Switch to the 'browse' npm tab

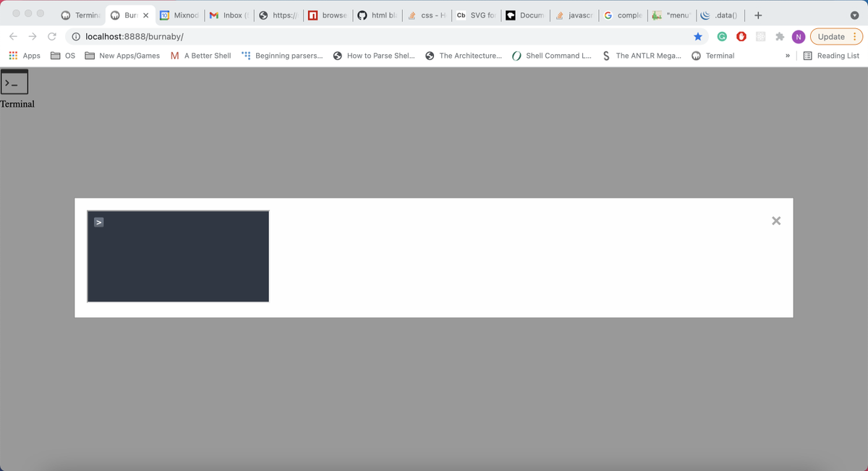coord(328,14)
